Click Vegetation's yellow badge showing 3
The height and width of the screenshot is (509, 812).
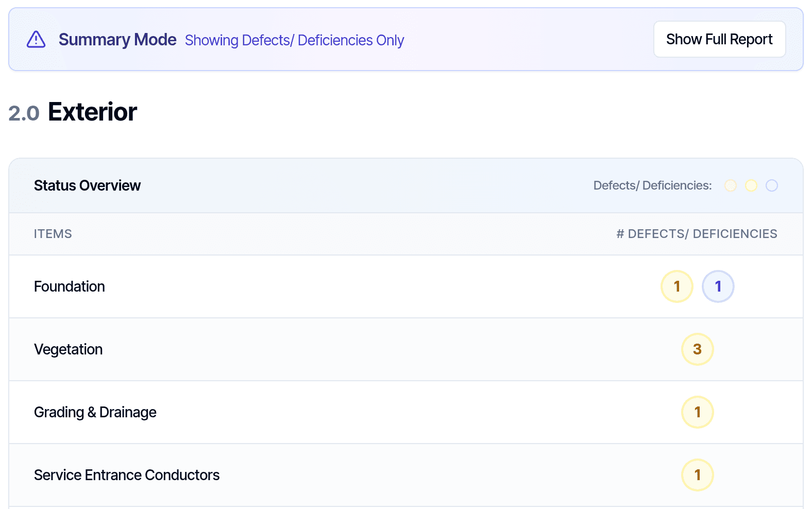point(698,349)
